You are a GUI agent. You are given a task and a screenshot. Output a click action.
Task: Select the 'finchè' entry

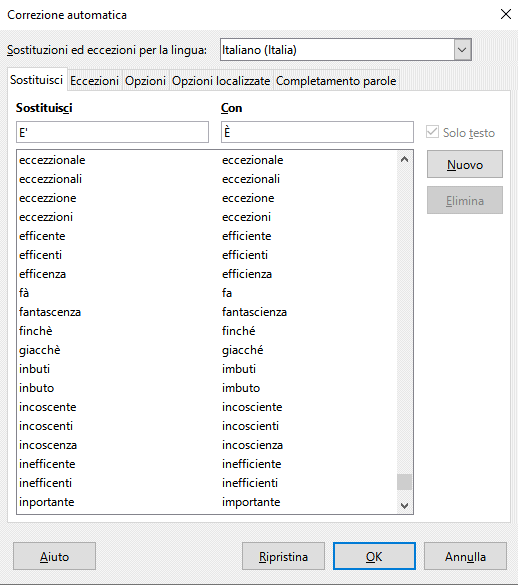(x=207, y=331)
